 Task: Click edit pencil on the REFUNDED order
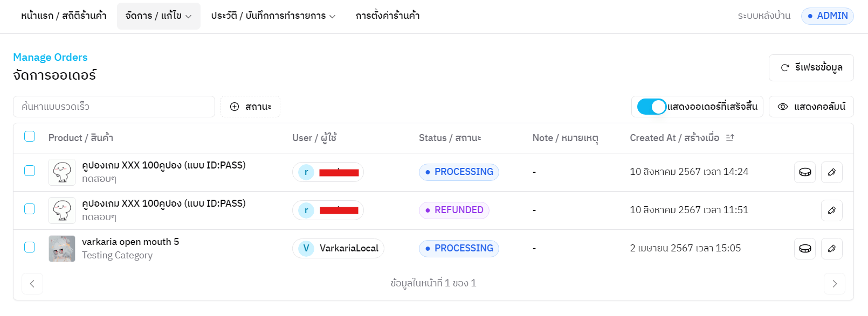tap(831, 210)
